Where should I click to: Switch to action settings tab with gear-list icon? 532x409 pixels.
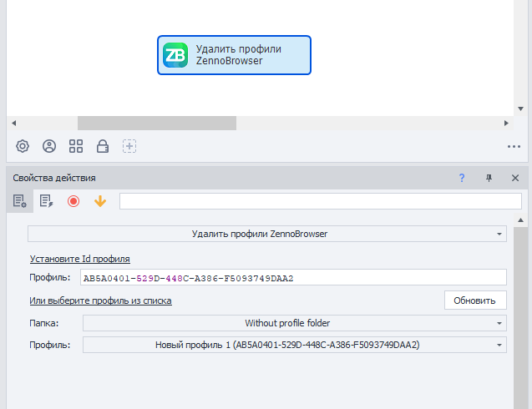[20, 201]
